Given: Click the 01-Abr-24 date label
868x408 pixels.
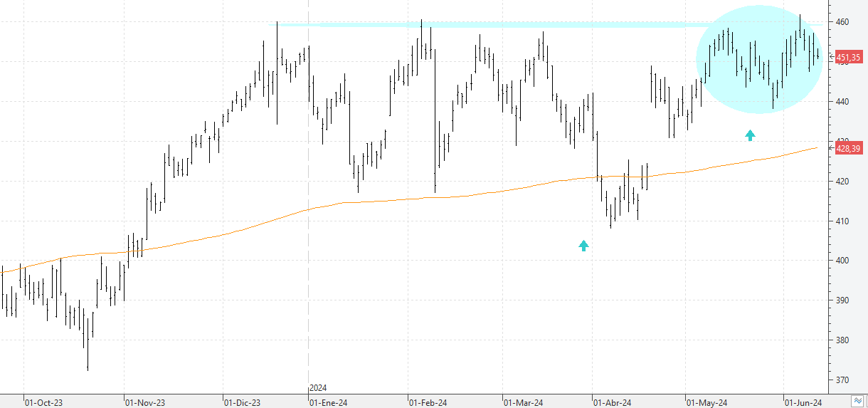Looking at the screenshot, I should pyautogui.click(x=613, y=402).
